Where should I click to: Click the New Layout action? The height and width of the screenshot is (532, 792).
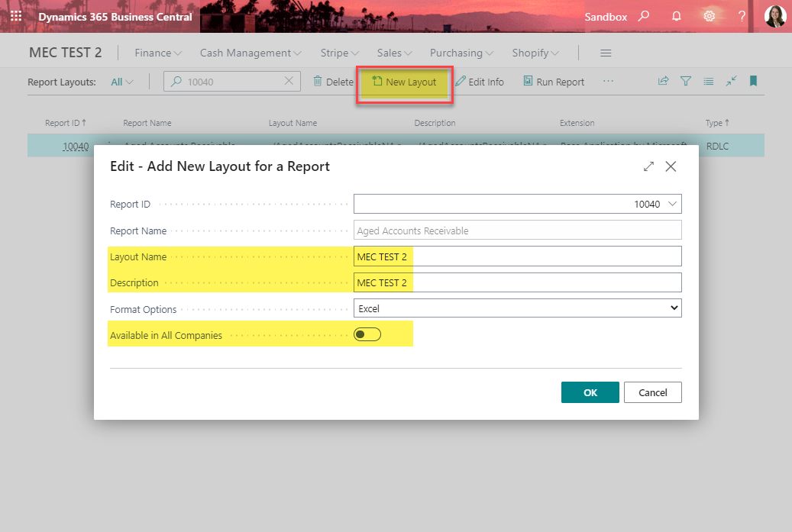[404, 82]
